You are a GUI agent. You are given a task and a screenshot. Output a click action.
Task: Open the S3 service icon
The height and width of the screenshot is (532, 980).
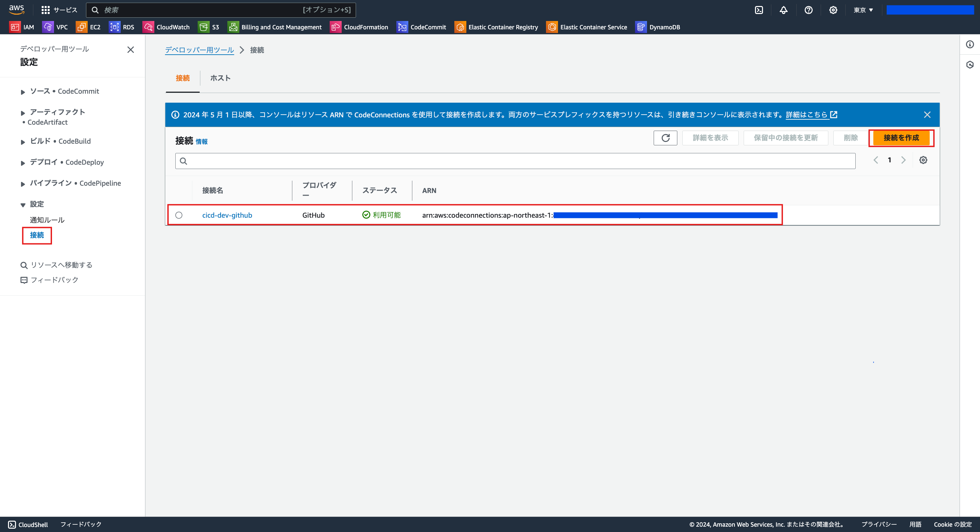pyautogui.click(x=209, y=27)
